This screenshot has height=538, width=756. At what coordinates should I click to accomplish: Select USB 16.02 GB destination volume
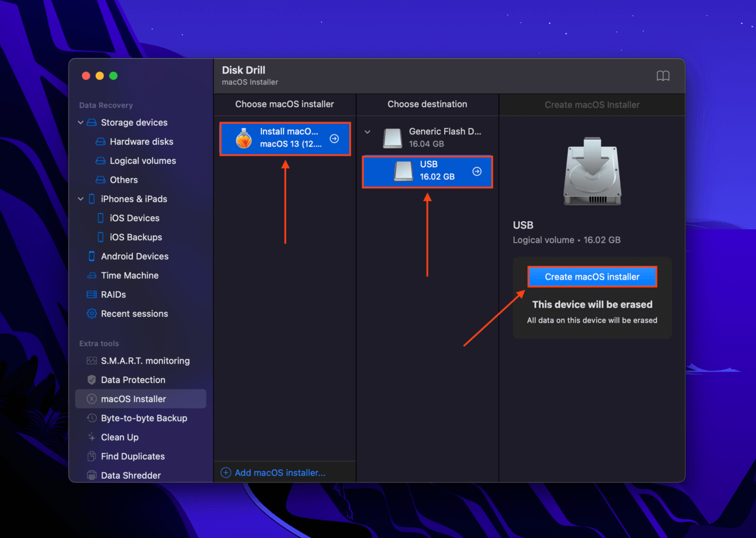[x=427, y=171]
